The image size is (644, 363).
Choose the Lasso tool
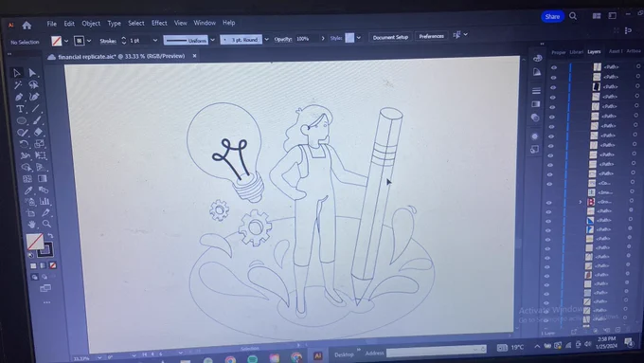[34, 84]
